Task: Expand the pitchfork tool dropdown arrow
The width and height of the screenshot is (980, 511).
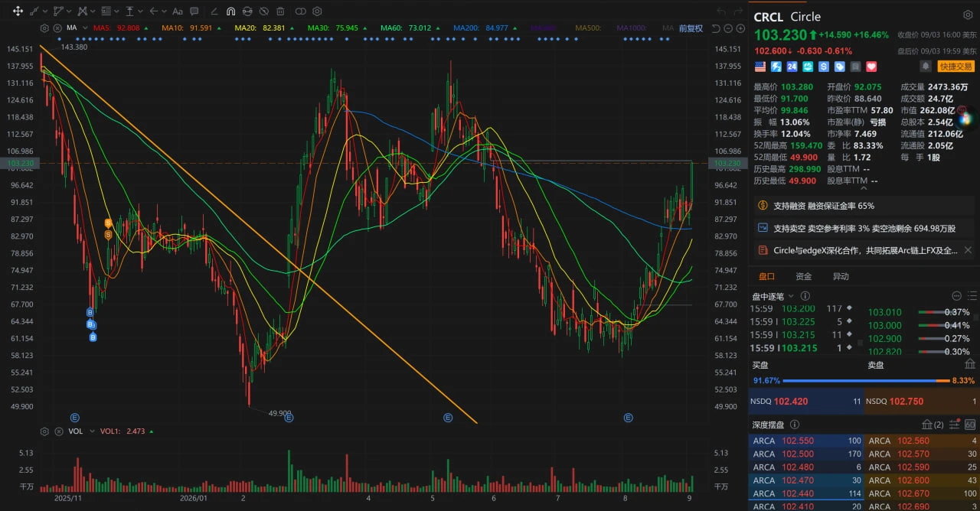Action: (x=93, y=11)
